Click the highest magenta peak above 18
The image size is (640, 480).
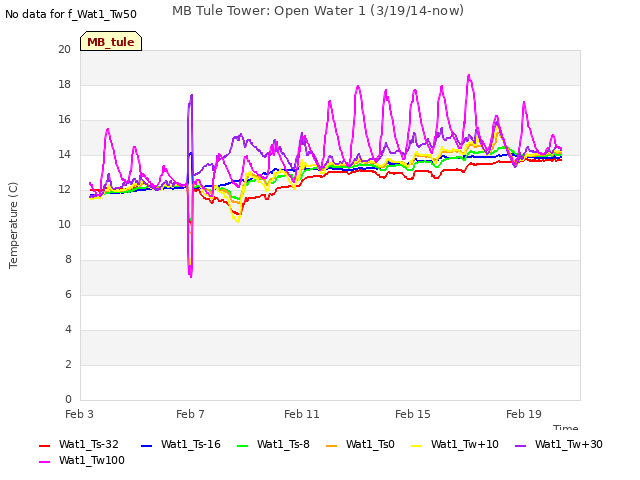(469, 76)
